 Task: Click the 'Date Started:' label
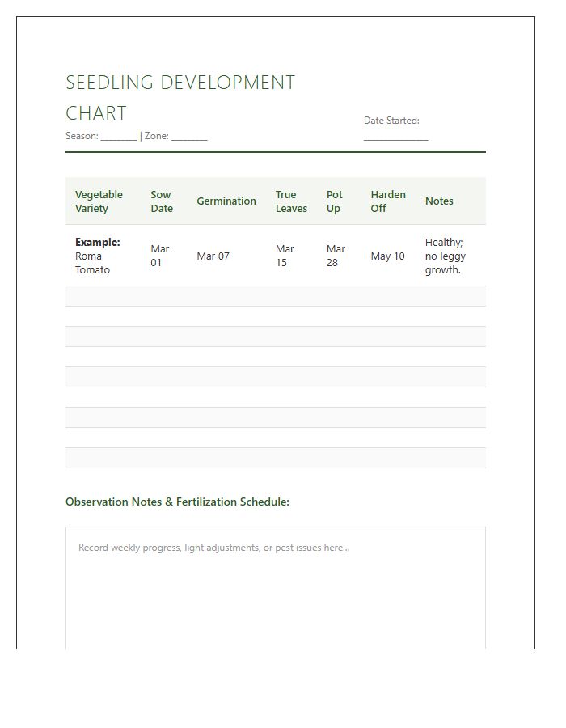(391, 121)
